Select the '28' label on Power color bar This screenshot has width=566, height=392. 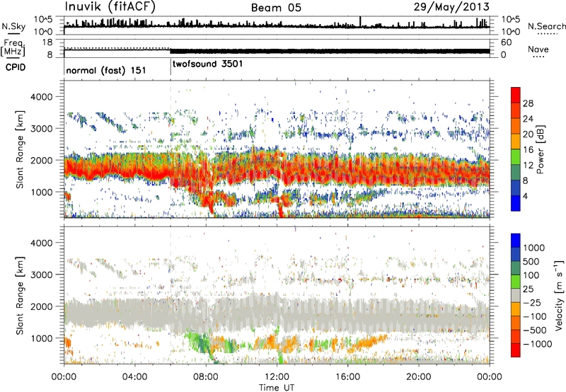coord(528,103)
